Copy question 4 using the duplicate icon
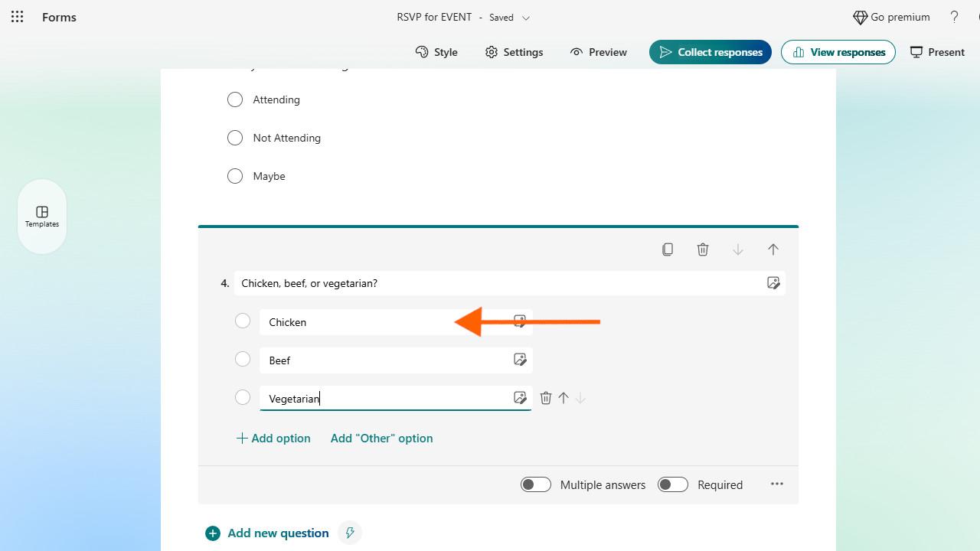The width and height of the screenshot is (980, 551). coord(668,249)
